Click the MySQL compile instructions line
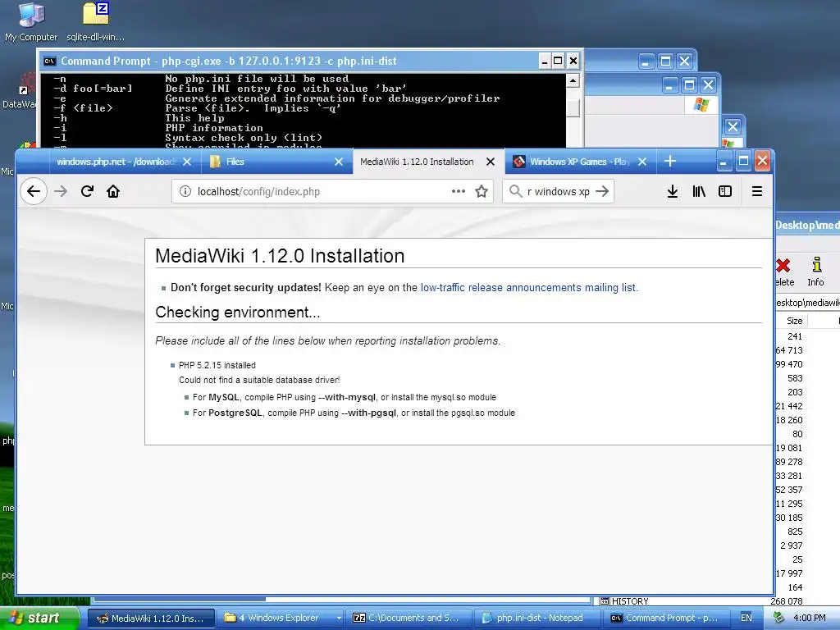Viewport: 840px width, 630px height. pos(344,398)
